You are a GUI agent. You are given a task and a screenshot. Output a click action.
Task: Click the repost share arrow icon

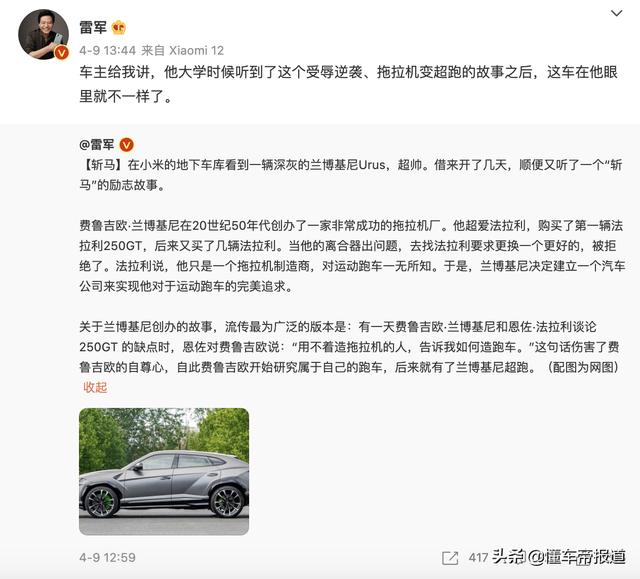point(450,558)
